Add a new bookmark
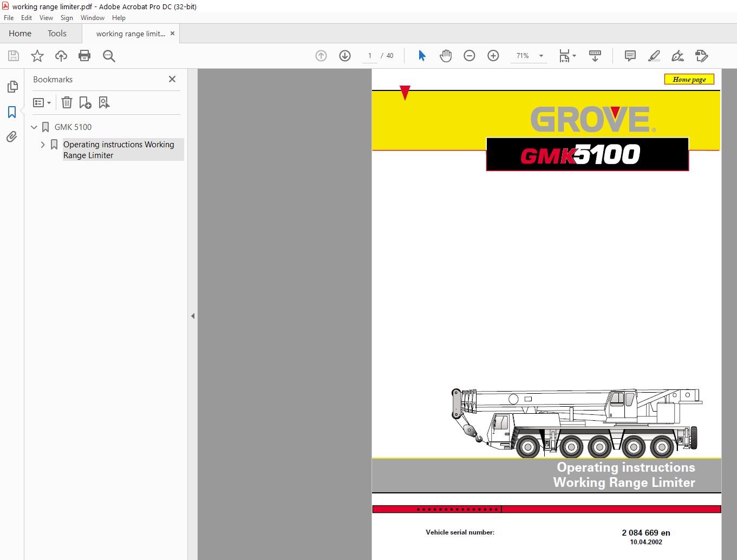737x560 pixels. tap(85, 102)
